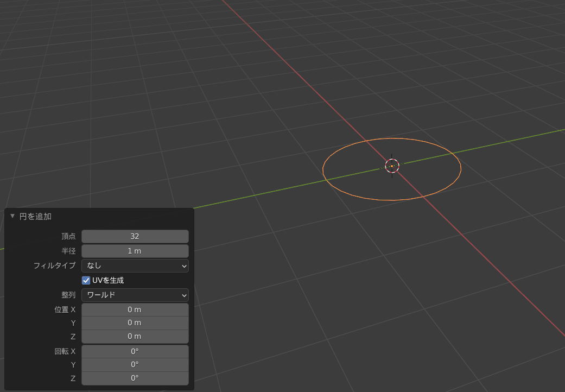Click the 3D cursor at the origin
The height and width of the screenshot is (392, 565).
click(x=392, y=166)
